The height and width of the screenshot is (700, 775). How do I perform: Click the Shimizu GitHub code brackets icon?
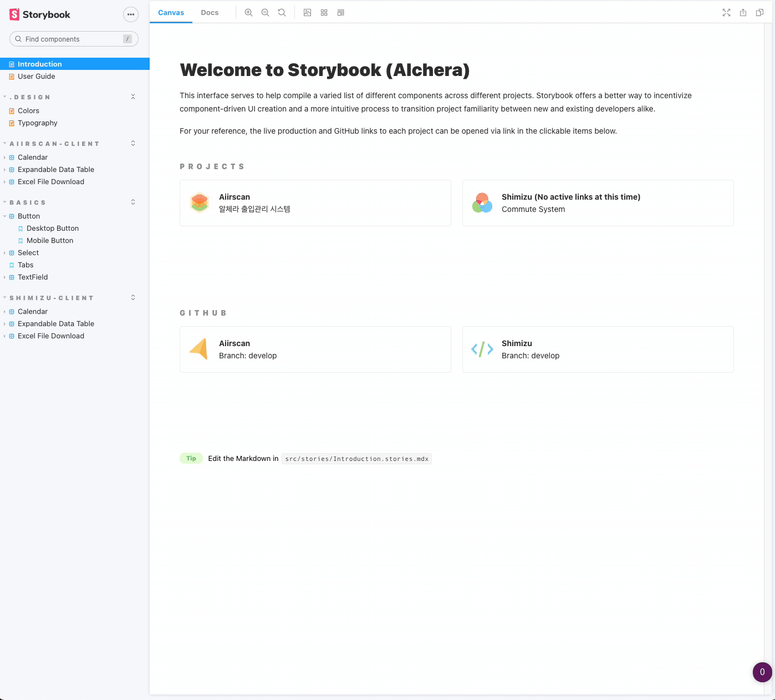tap(482, 349)
